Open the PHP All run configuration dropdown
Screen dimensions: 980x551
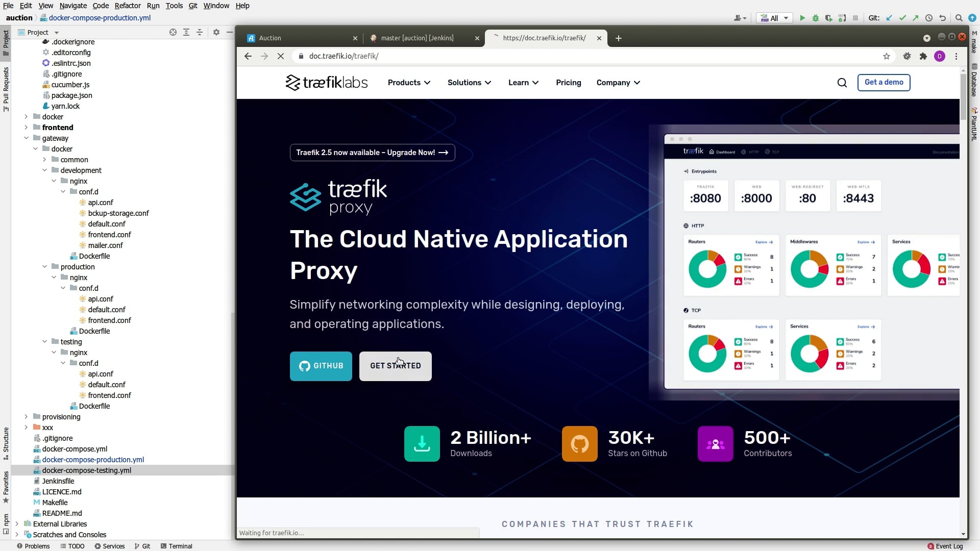(x=774, y=18)
